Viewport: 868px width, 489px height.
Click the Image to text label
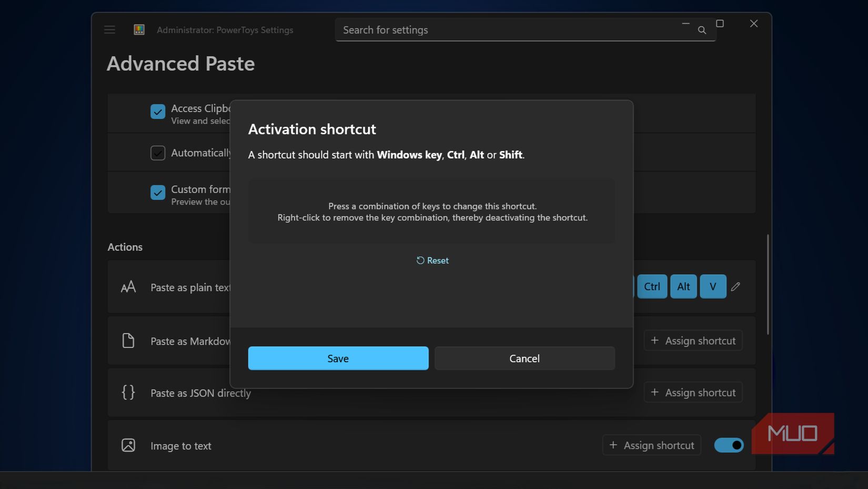181,446
